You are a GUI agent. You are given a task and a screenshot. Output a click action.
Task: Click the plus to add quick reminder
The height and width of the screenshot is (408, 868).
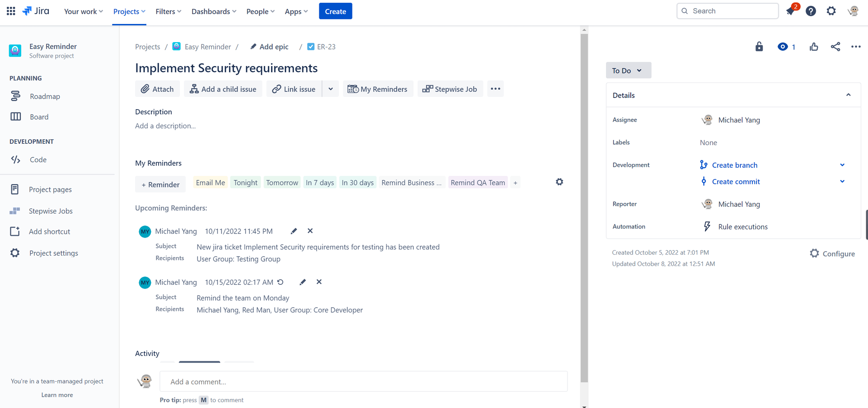(x=515, y=183)
